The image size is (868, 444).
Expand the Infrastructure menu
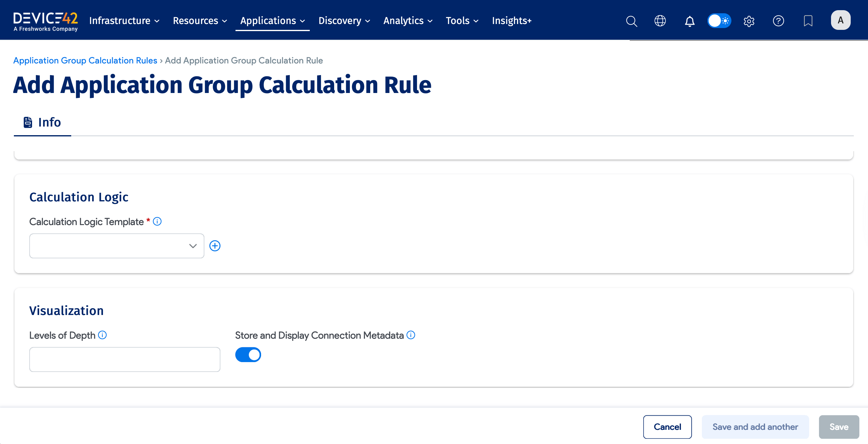(124, 21)
